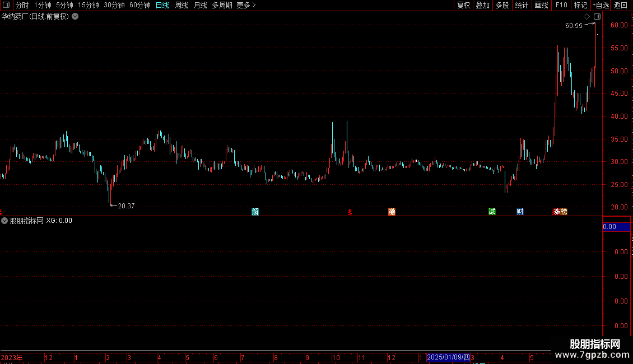Select the 30分钟 period

tap(114, 5)
